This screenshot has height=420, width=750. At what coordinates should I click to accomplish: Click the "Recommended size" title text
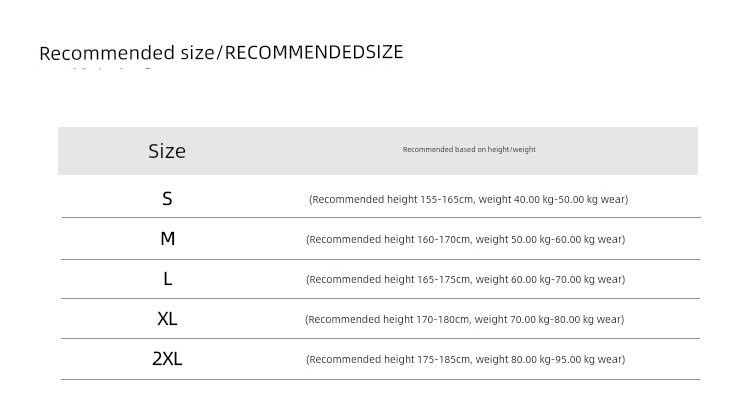point(126,53)
